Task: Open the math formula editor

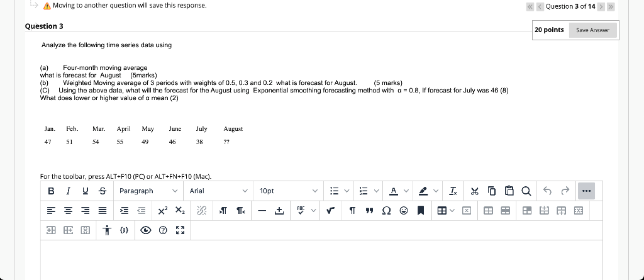Action: tap(331, 211)
